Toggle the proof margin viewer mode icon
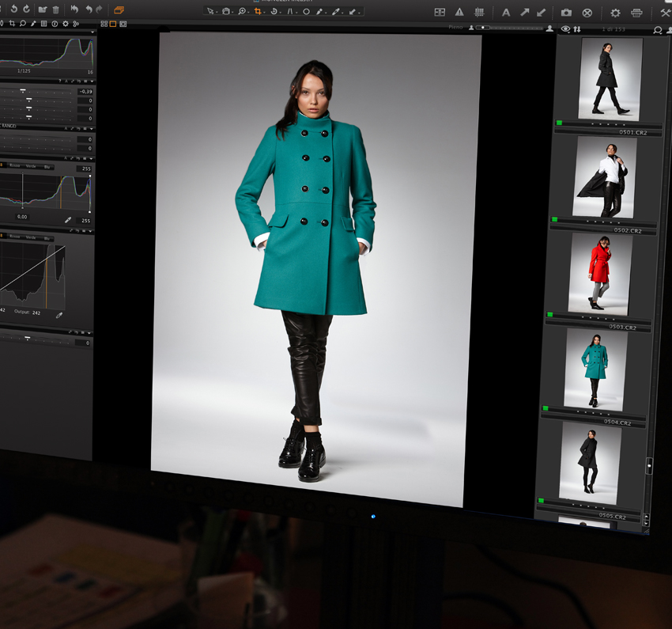 point(123,24)
